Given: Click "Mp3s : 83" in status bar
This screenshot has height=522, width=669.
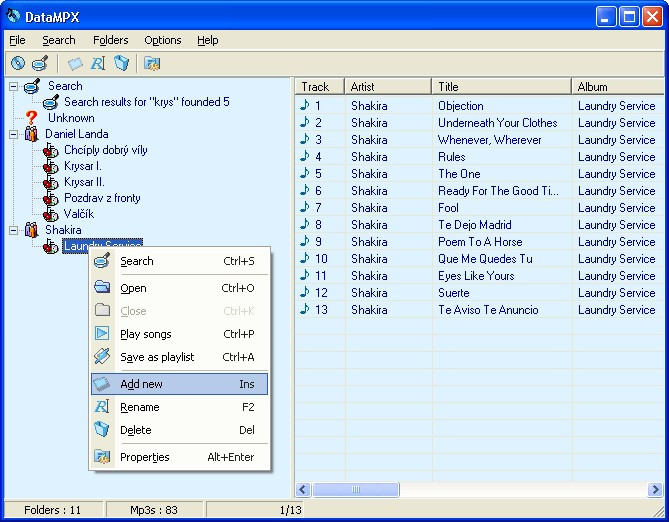Looking at the screenshot, I should click(154, 510).
